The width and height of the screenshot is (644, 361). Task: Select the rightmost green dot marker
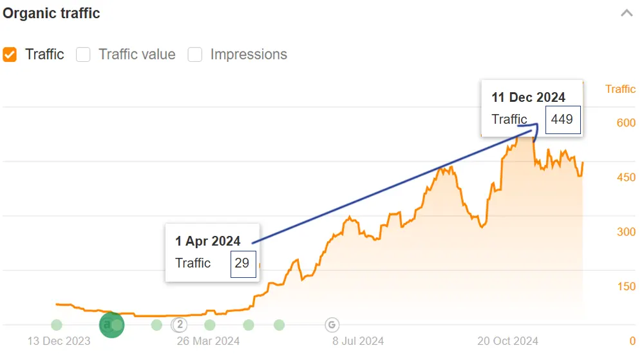pyautogui.click(x=279, y=325)
